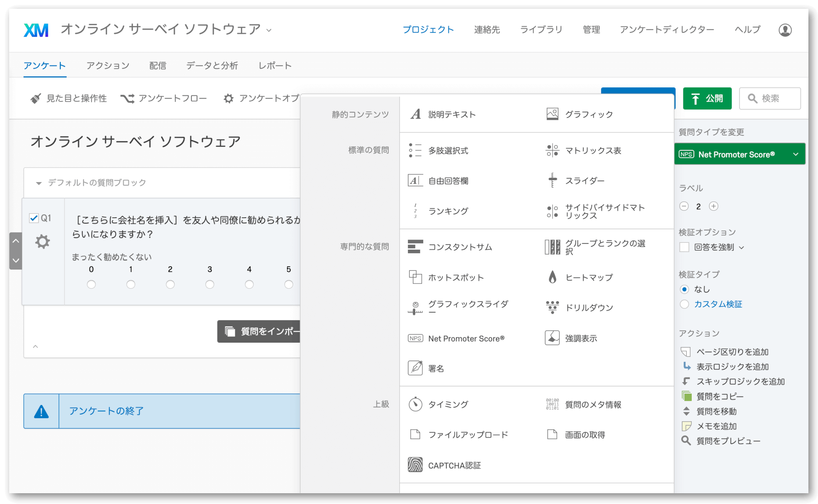This screenshot has width=818, height=504.
Task: Choose rating 4 radio button in Q1
Action: pos(249,284)
